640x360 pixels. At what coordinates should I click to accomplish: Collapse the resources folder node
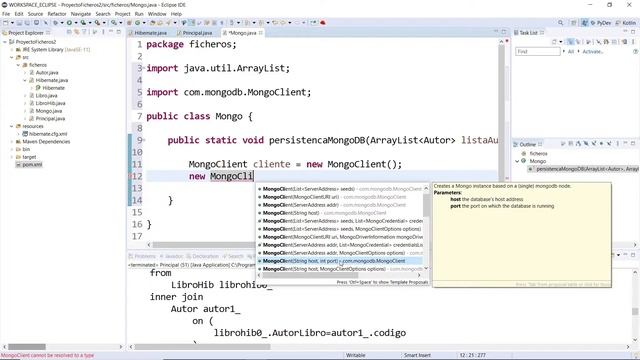pyautogui.click(x=12, y=127)
